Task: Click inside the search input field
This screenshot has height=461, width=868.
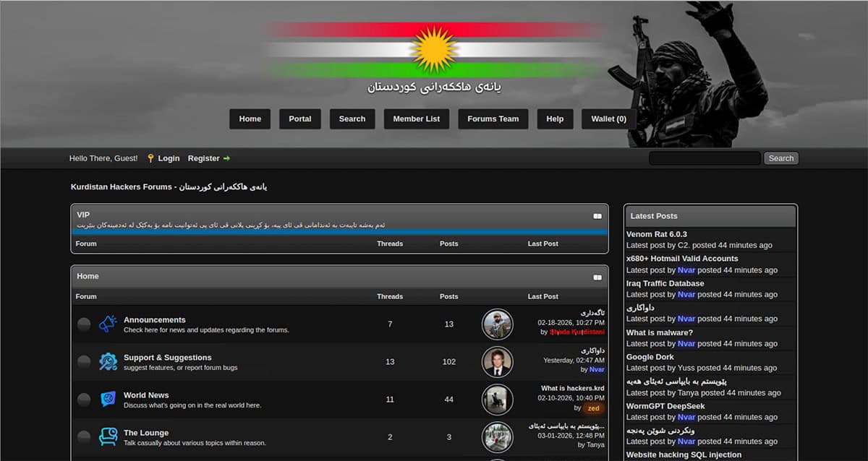Action: pyautogui.click(x=704, y=158)
